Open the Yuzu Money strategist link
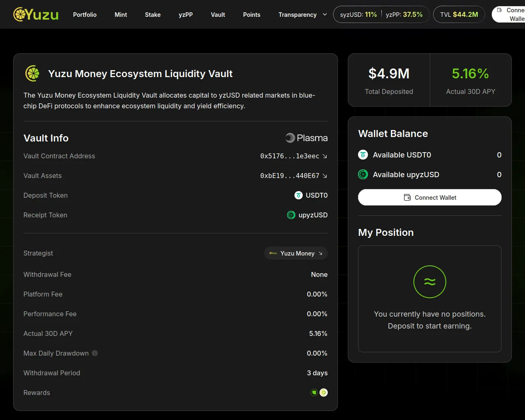The height and width of the screenshot is (420, 525). 296,253
